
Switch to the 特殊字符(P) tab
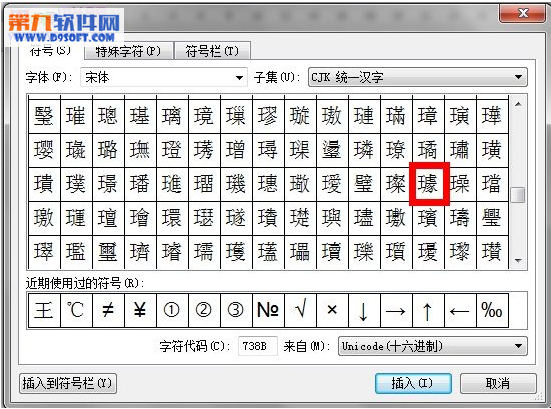coord(129,51)
